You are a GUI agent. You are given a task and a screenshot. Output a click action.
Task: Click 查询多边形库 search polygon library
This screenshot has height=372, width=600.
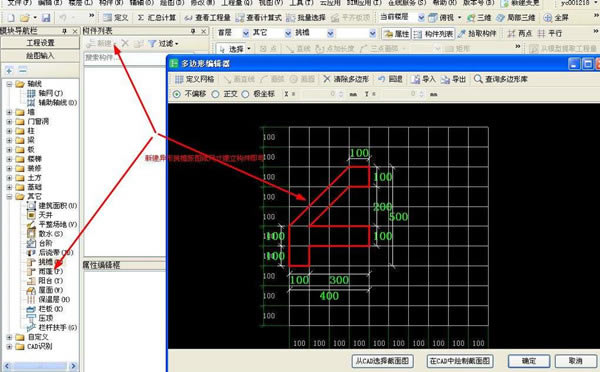pos(501,79)
